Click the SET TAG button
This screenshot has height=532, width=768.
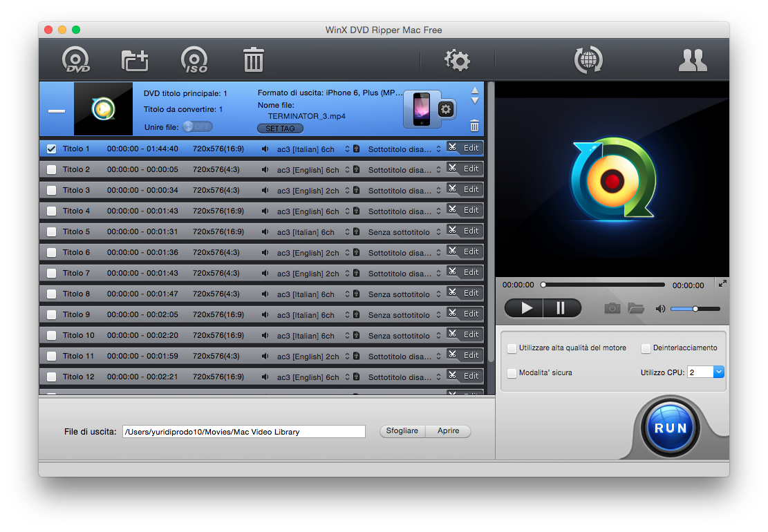(280, 129)
